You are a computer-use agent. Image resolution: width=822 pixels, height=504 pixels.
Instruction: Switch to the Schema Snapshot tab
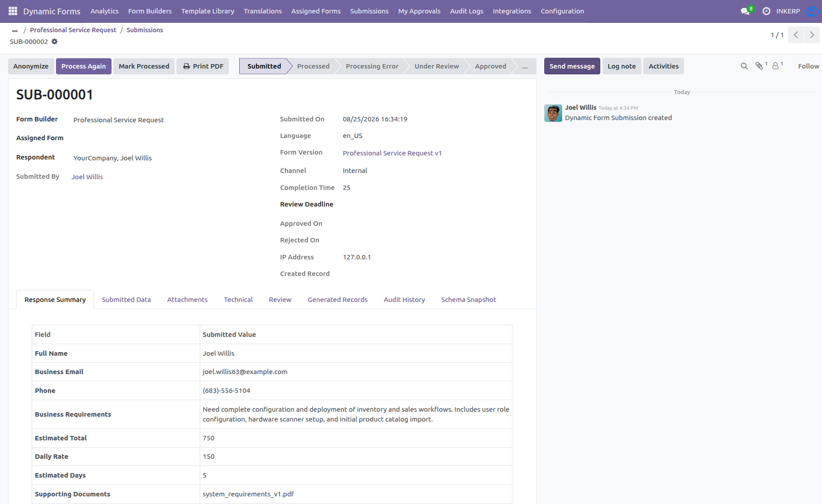pos(469,300)
